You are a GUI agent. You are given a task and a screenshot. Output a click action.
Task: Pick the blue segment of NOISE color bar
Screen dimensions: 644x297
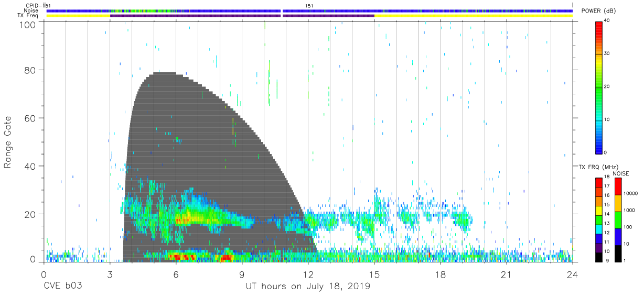click(618, 237)
